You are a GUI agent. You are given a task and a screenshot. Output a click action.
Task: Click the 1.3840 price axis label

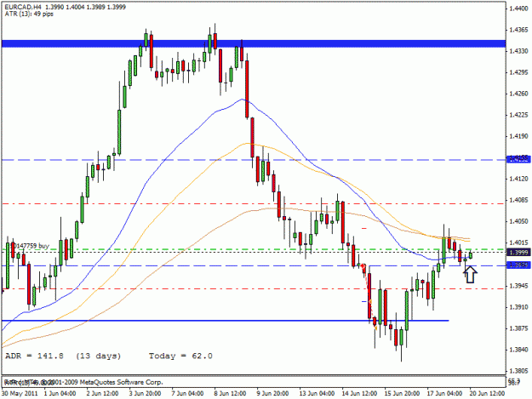point(518,350)
